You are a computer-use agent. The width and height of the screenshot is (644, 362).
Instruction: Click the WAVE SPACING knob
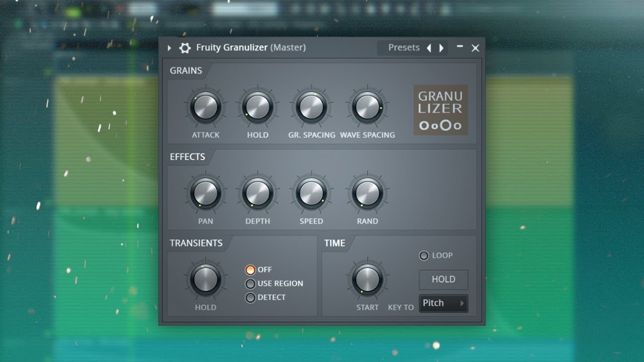click(x=367, y=107)
